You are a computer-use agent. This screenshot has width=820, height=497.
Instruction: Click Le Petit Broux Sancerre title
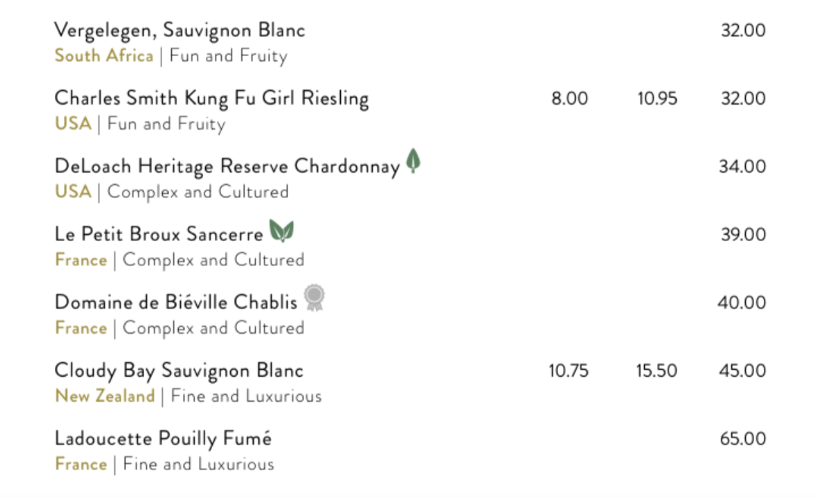(159, 234)
